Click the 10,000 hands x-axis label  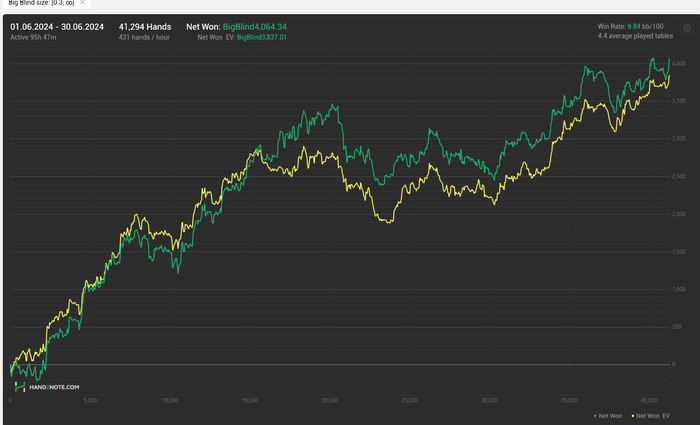[170, 400]
